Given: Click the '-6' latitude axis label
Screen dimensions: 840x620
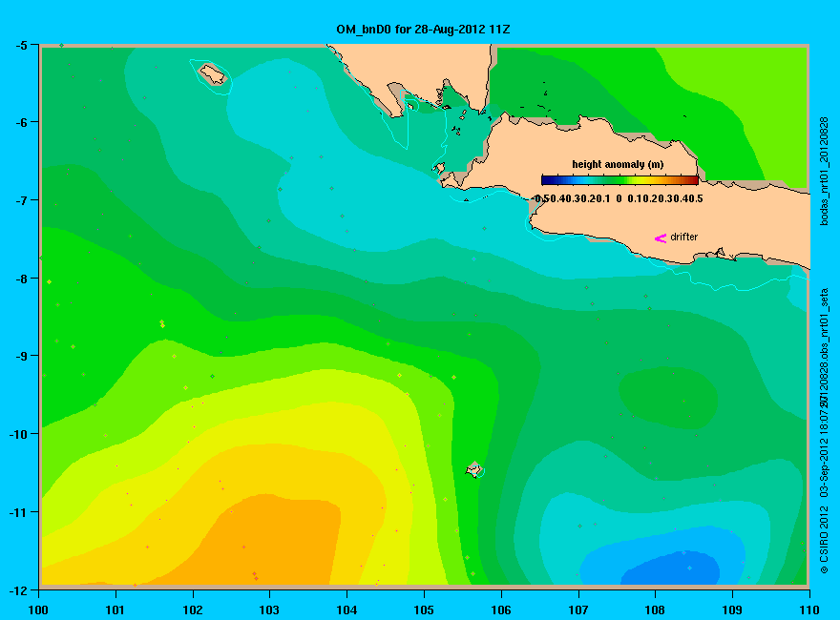Looking at the screenshot, I should point(21,123).
